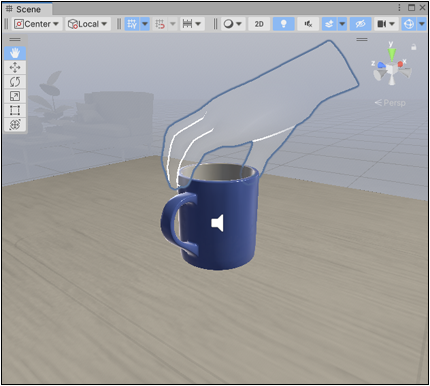Toggle hidden objects visibility eye icon
The image size is (430, 386).
(x=360, y=24)
